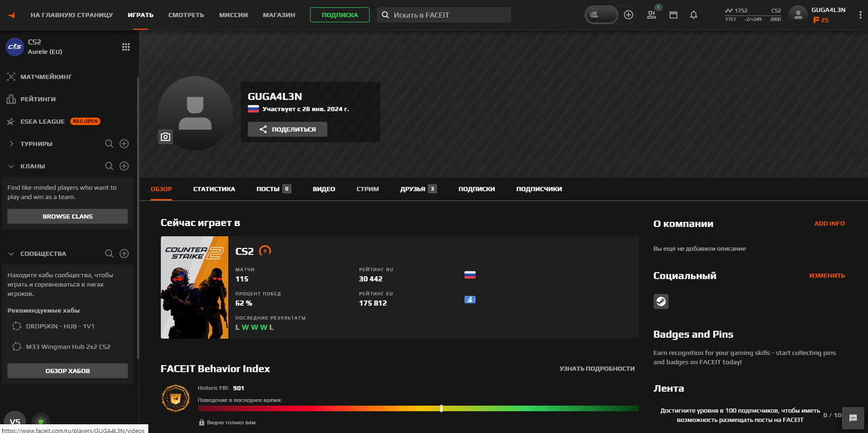
Task: Create a community with the plus icon
Action: [x=124, y=254]
